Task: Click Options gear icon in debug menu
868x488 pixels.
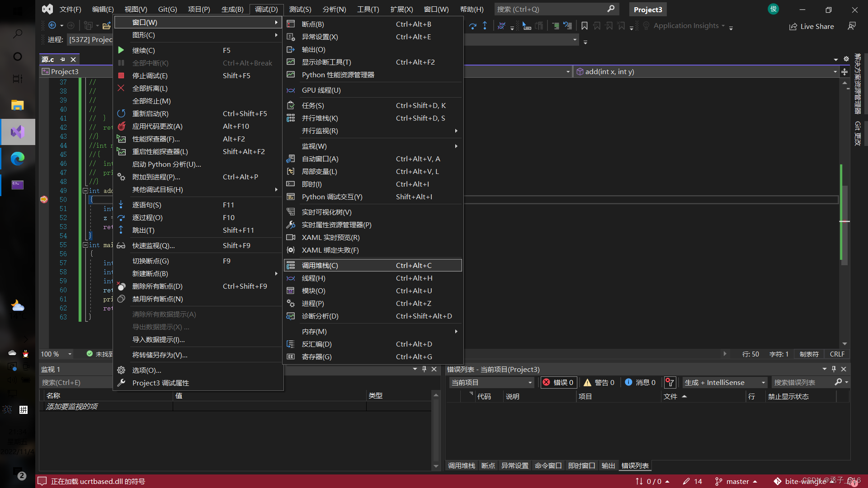Action: coord(121,370)
